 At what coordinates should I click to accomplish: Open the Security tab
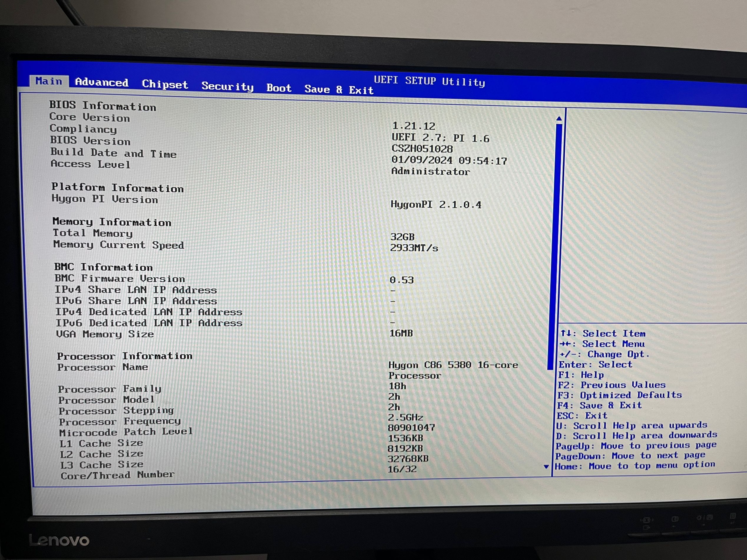(x=227, y=86)
